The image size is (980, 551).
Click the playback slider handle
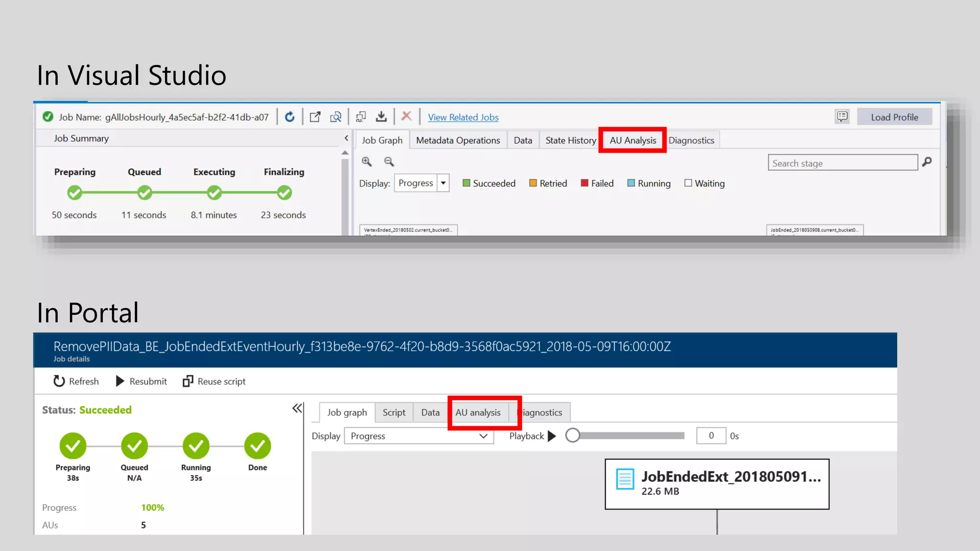pos(572,435)
